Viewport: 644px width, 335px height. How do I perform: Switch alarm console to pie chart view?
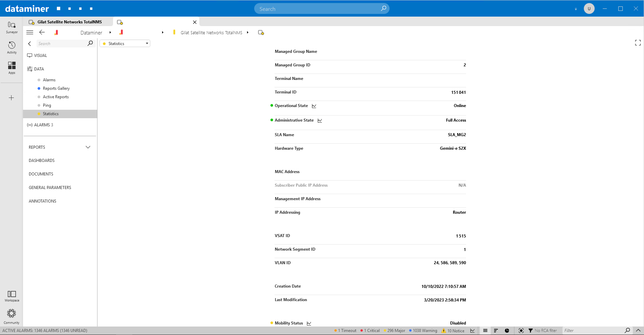[507, 331]
